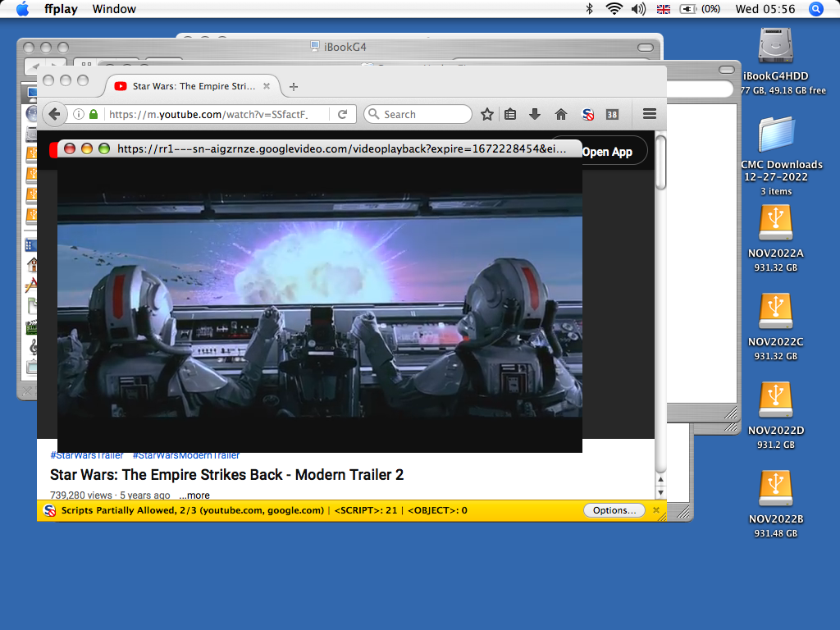Click the NoScript icon in notification bar

49,510
